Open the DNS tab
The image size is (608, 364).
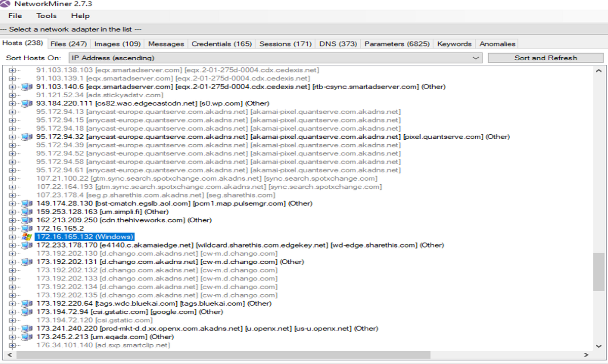tap(337, 44)
